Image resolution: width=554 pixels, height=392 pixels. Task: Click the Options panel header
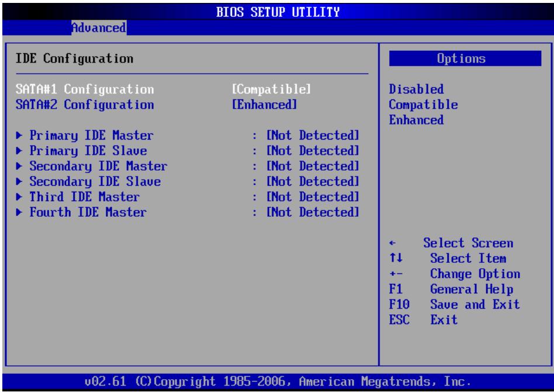coord(465,58)
